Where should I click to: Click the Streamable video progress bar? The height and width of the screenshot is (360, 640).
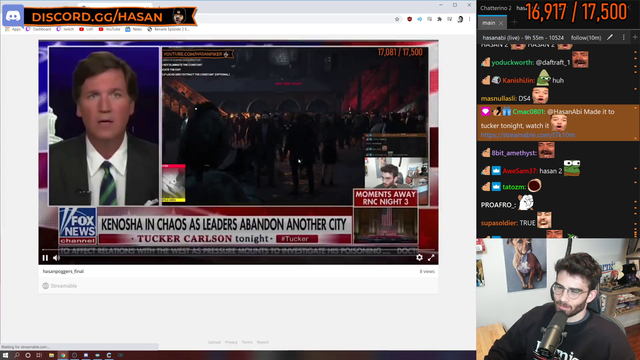[238, 249]
